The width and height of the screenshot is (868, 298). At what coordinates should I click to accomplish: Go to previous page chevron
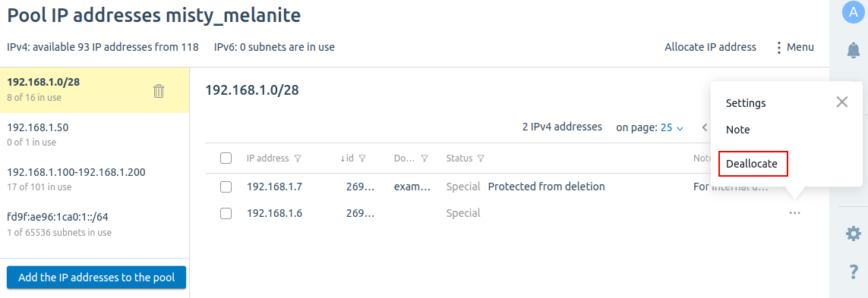pos(705,127)
